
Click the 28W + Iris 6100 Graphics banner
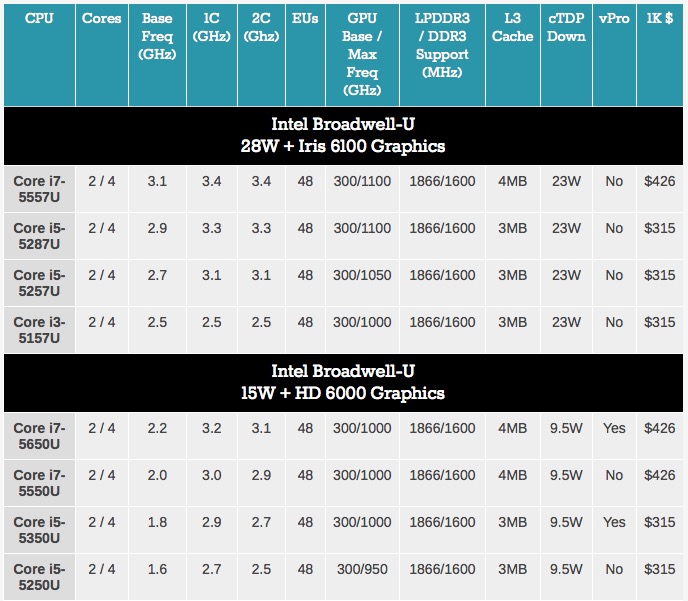click(344, 135)
